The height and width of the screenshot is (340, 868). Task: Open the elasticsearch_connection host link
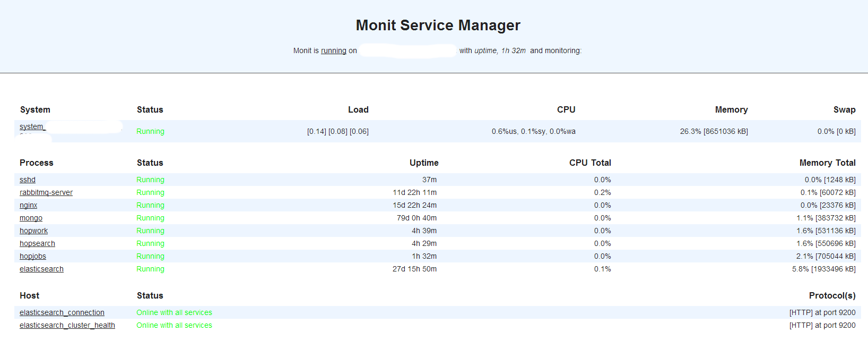coord(62,313)
